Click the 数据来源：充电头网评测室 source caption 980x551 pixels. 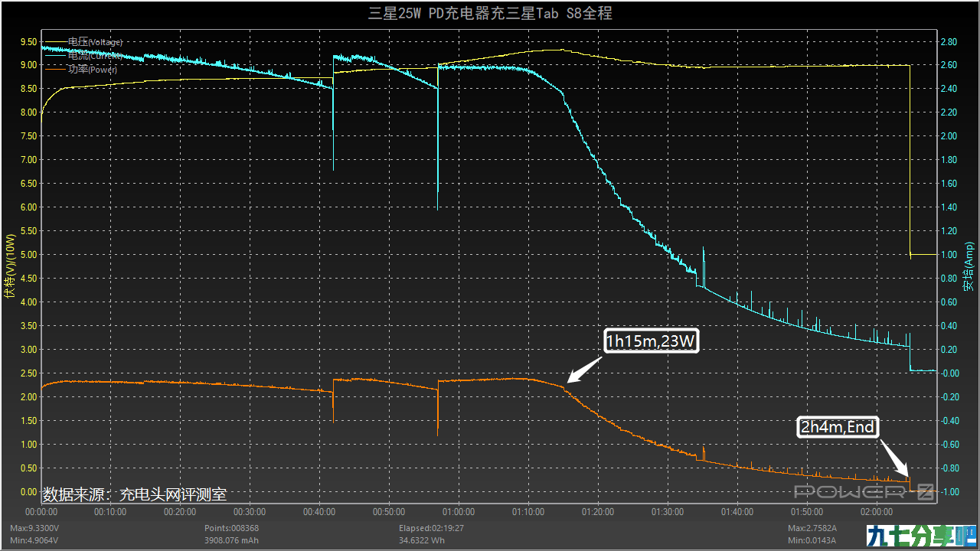pyautogui.click(x=135, y=495)
